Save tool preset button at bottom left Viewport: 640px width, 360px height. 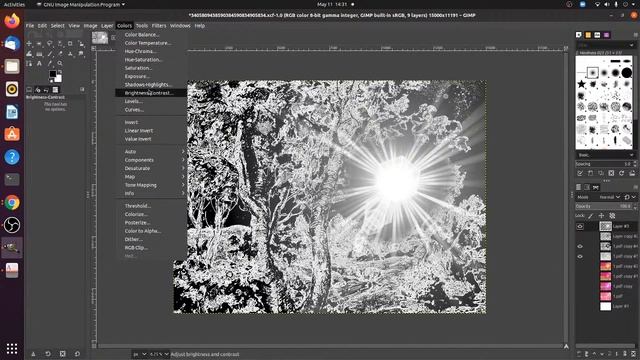pos(33,354)
